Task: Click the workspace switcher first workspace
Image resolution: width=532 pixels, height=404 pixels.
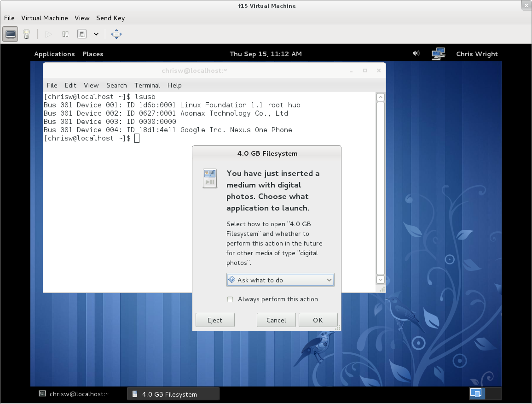Action: click(477, 393)
